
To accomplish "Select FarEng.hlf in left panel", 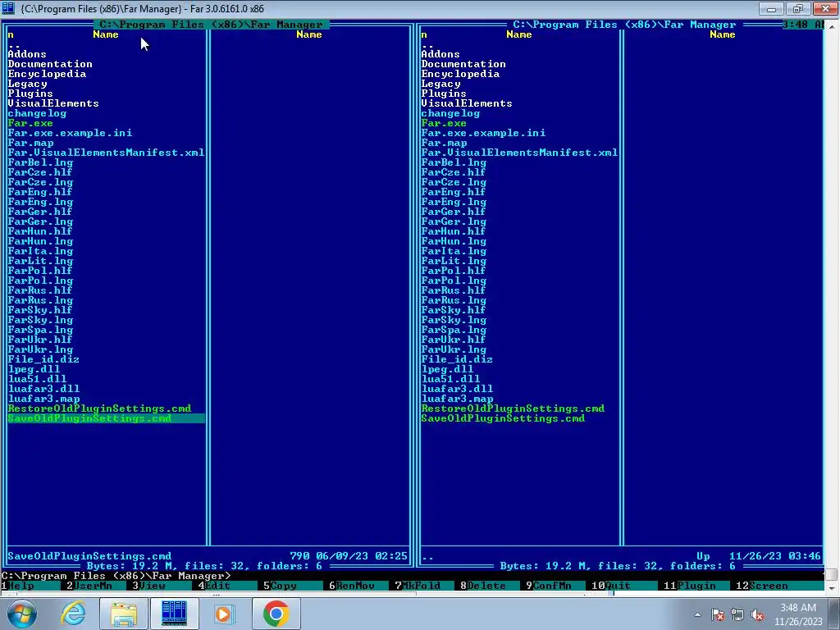I will coord(39,192).
